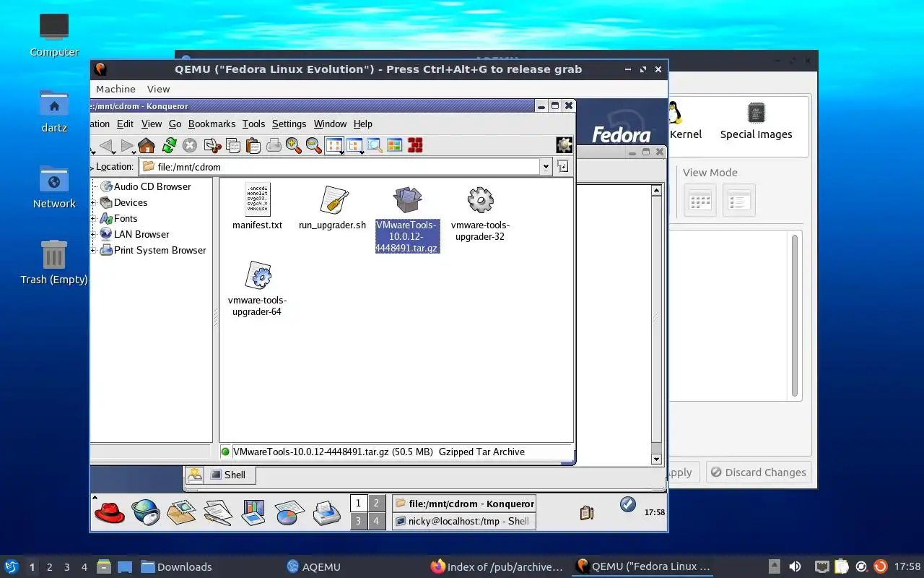Image resolution: width=924 pixels, height=578 pixels.
Task: Launch the email envelope icon in Fedora panel
Action: pyautogui.click(x=181, y=512)
